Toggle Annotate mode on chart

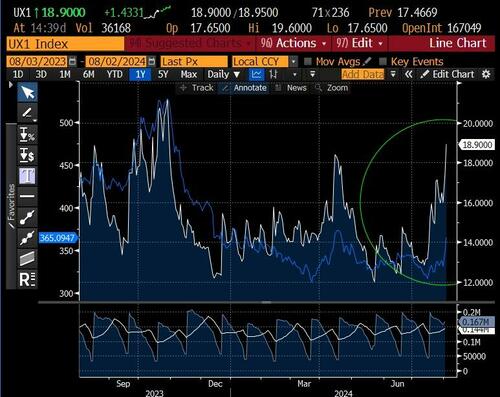tap(245, 88)
